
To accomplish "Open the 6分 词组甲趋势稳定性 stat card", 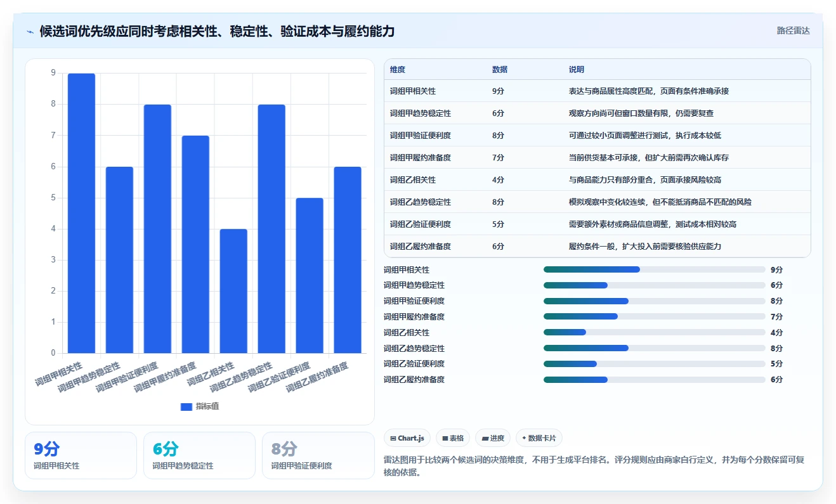I will tap(199, 455).
